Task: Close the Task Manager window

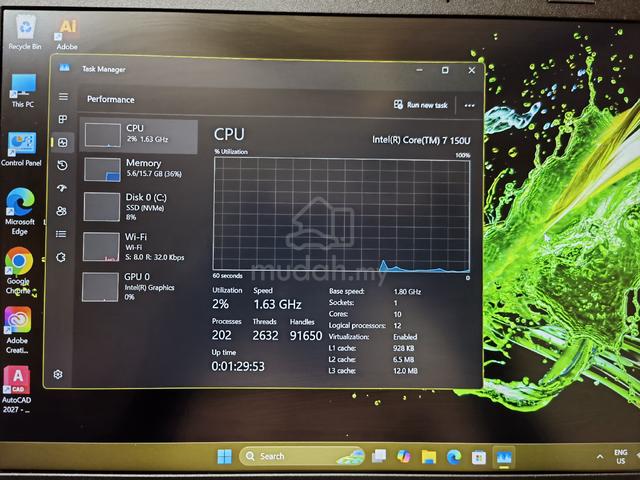Action: click(x=472, y=70)
